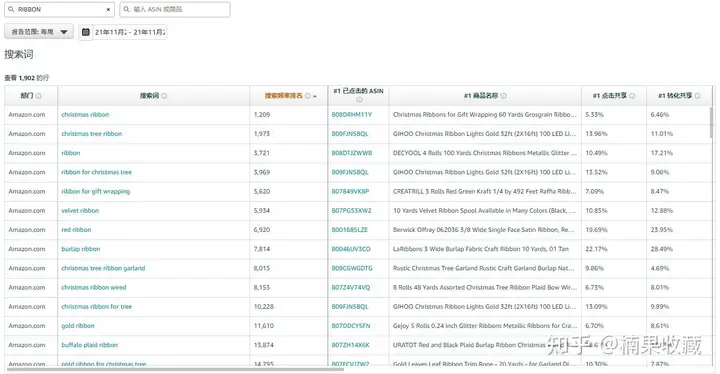The image size is (720, 374).
Task: Open ASIN link in christmas tree ribbon row
Action: click(x=350, y=134)
